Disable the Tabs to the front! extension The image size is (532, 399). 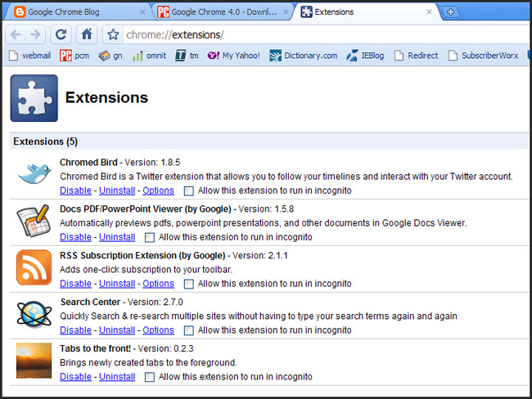75,376
